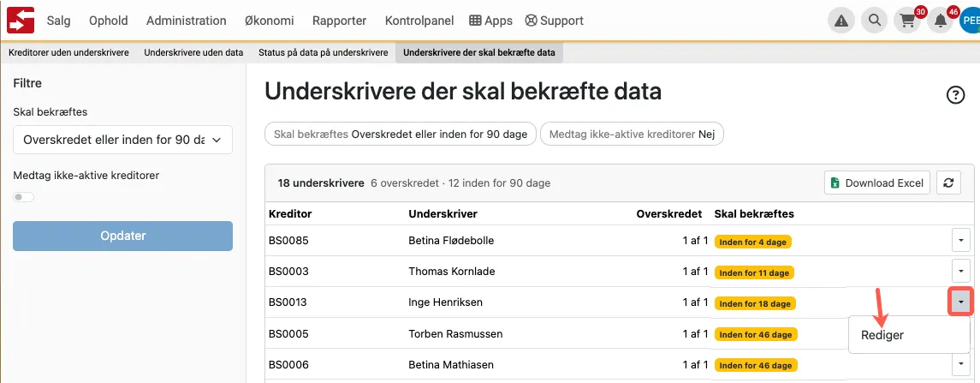Image resolution: width=980 pixels, height=383 pixels.
Task: Switch to Underskrivere uden data tab
Action: tap(193, 52)
